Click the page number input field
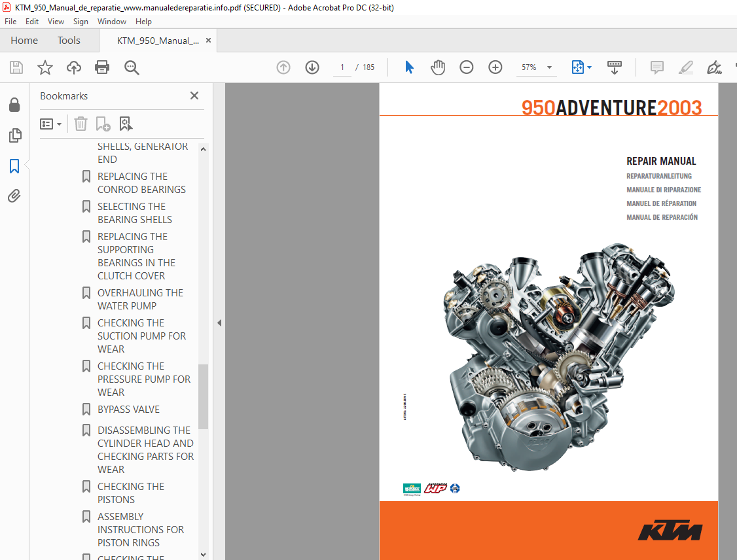 [x=342, y=67]
